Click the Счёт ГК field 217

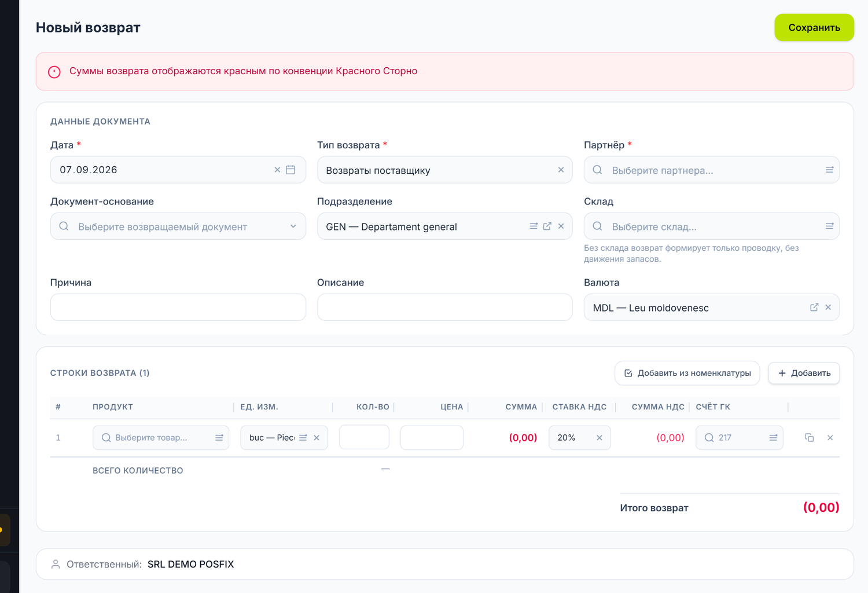pos(740,438)
